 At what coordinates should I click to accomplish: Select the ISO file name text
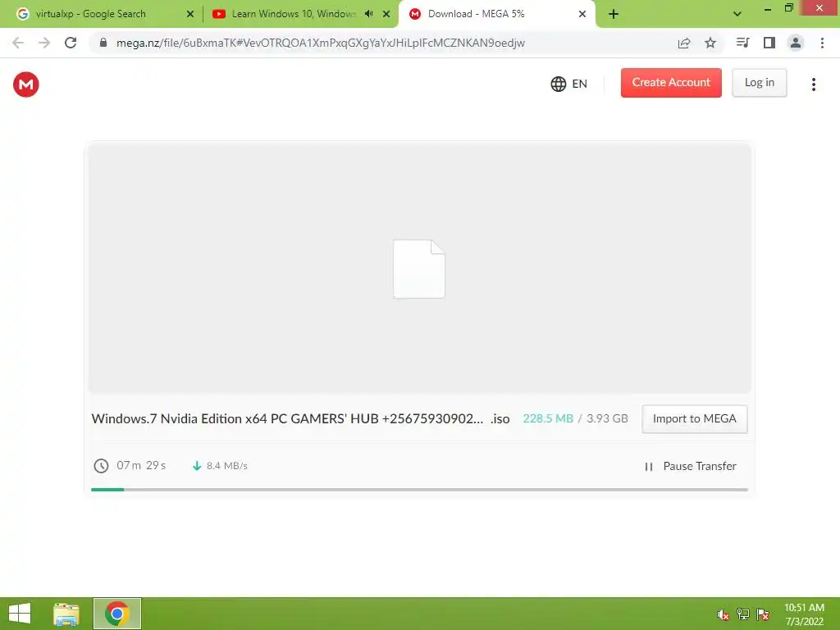coord(300,418)
